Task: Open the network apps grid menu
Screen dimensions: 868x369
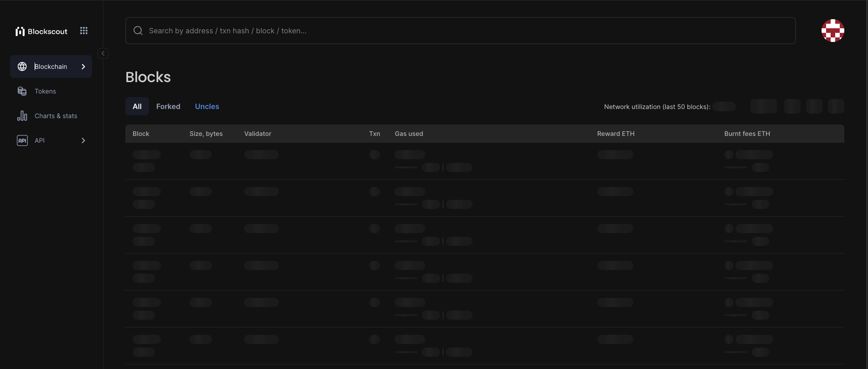Action: coord(84,31)
